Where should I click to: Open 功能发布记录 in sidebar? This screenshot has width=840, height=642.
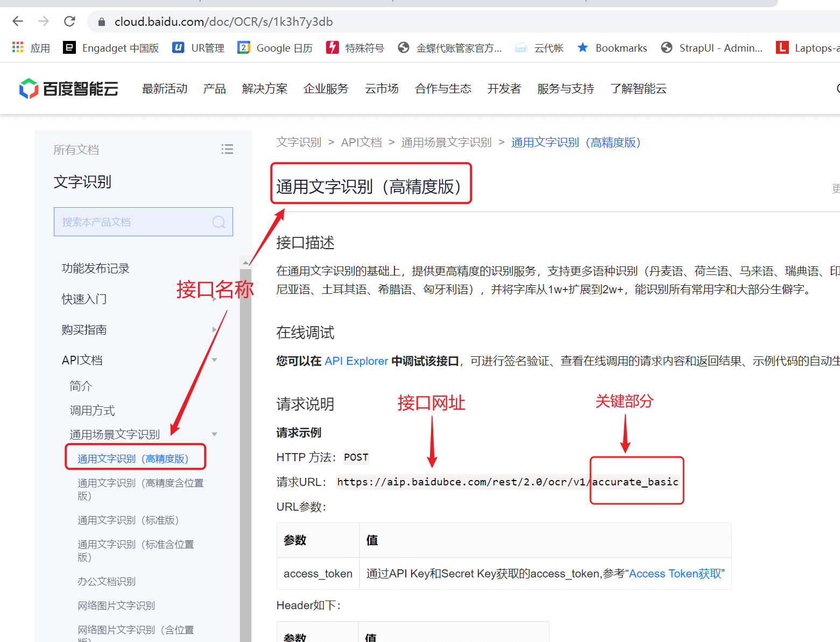point(96,269)
